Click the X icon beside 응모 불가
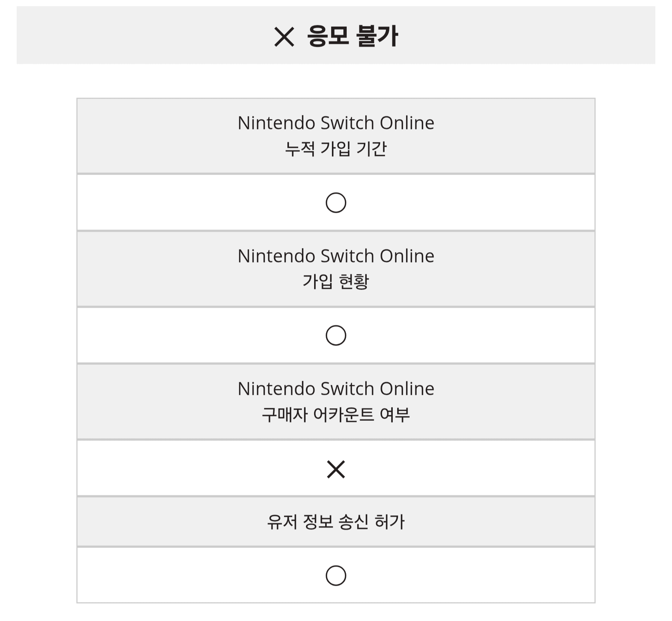The image size is (672, 621). click(x=284, y=37)
